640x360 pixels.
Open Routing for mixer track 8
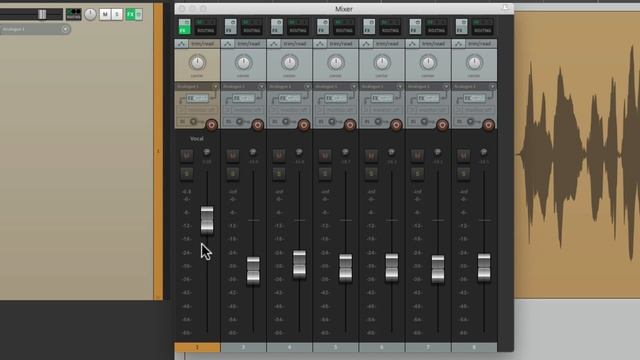482,27
